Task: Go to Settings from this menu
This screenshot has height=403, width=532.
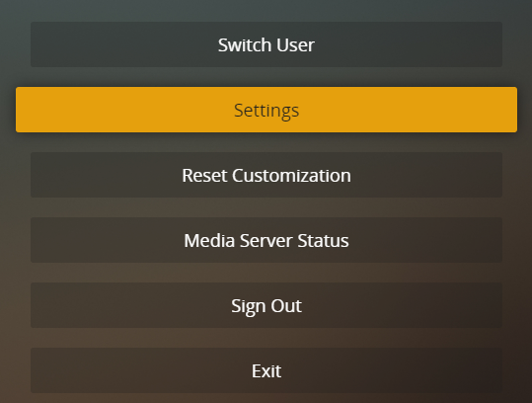Action: tap(266, 110)
